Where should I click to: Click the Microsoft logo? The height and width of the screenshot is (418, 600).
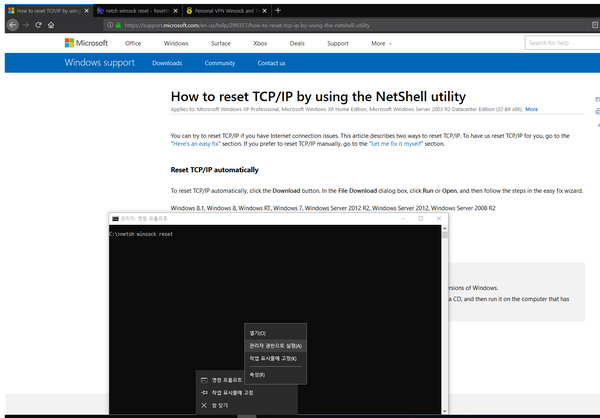coord(86,43)
